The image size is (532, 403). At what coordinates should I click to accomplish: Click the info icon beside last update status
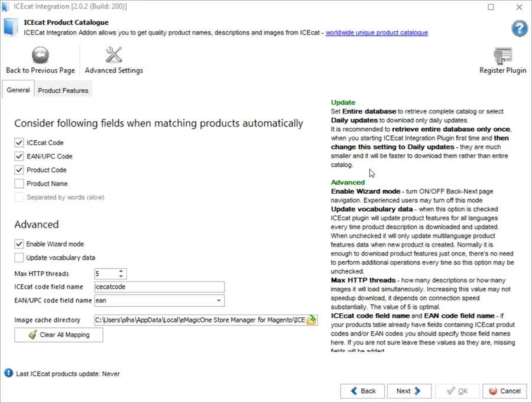(8, 373)
